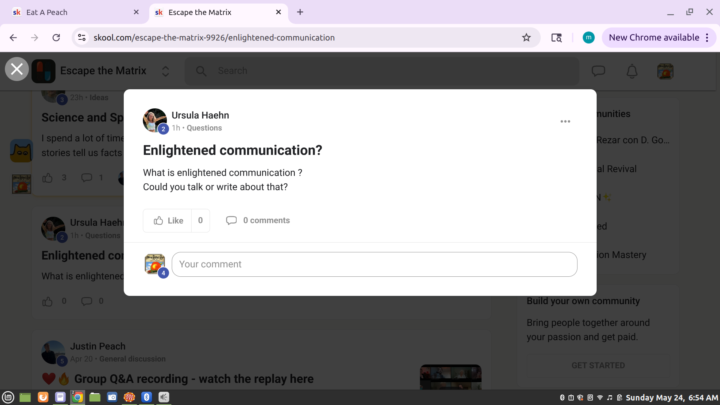Open the music note tray icon
This screenshot has height=405, width=720.
pyautogui.click(x=609, y=398)
